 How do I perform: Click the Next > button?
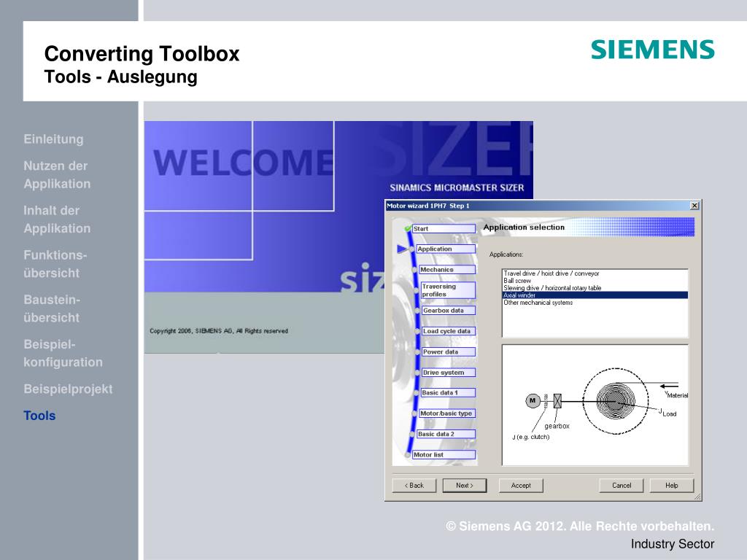pos(465,485)
